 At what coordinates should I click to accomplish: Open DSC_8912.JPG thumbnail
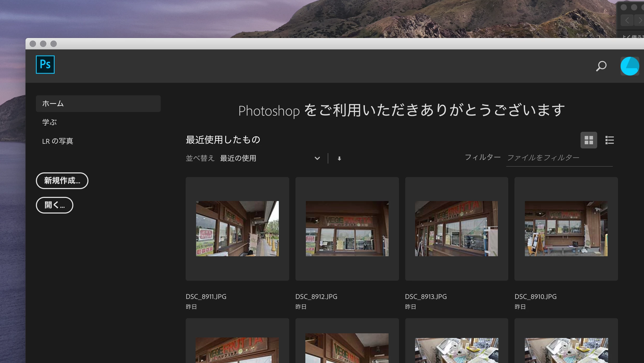click(x=347, y=229)
